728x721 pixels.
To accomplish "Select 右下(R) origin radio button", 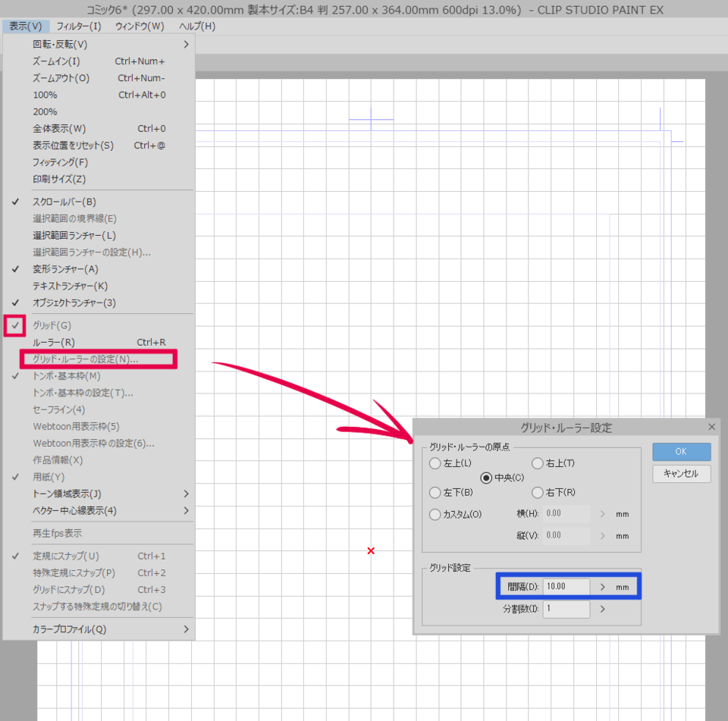I will tap(538, 493).
